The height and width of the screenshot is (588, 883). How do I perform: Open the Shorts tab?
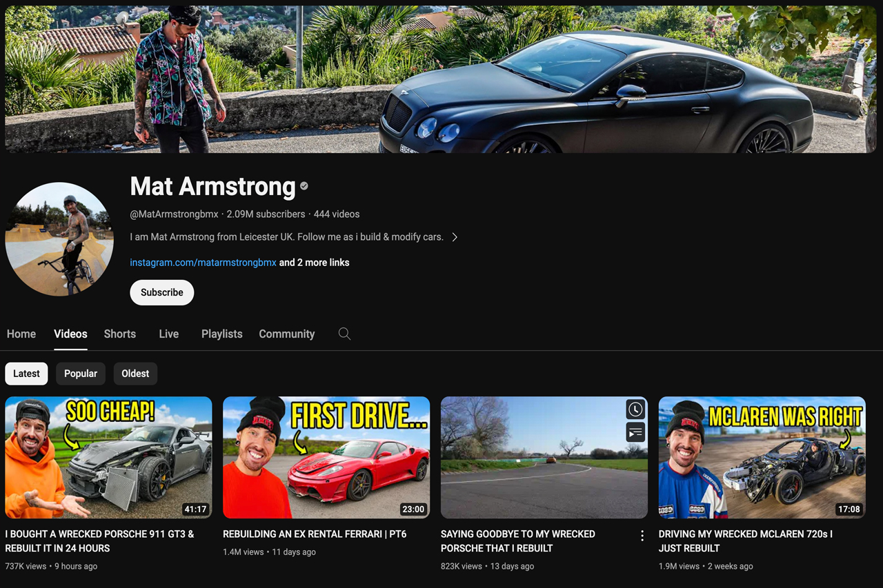120,334
